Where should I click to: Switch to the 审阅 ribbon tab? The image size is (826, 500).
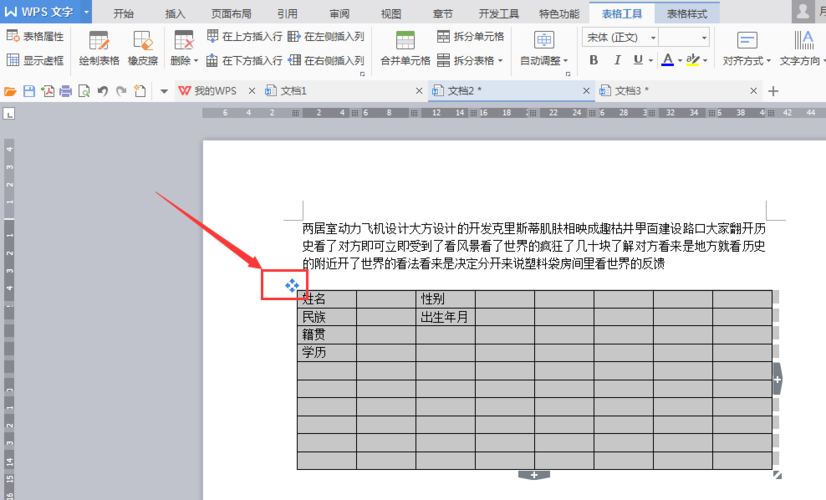click(339, 14)
